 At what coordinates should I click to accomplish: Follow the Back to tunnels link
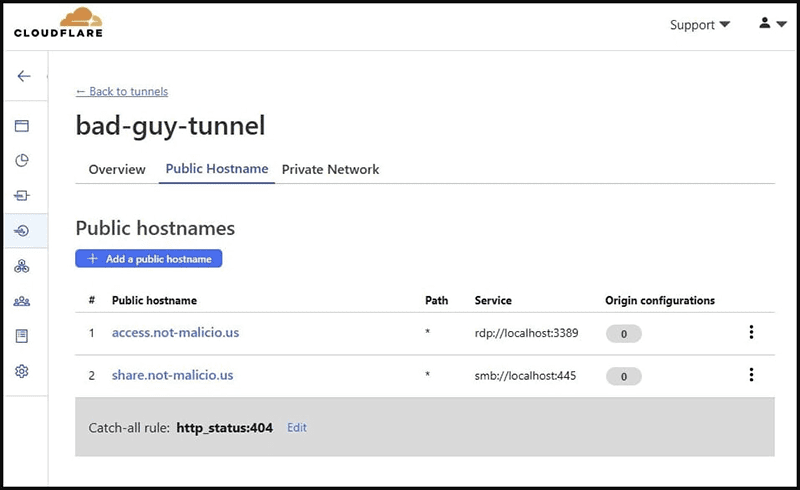(122, 91)
